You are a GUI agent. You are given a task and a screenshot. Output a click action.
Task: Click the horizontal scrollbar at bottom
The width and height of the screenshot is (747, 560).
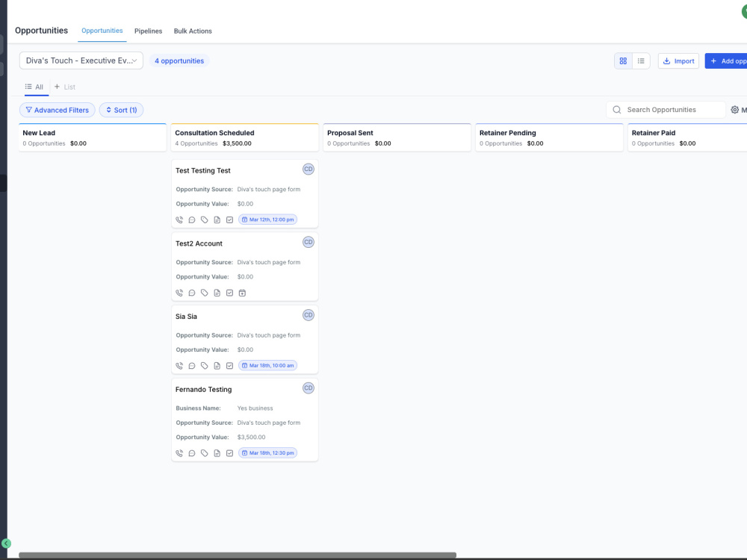coord(238,556)
